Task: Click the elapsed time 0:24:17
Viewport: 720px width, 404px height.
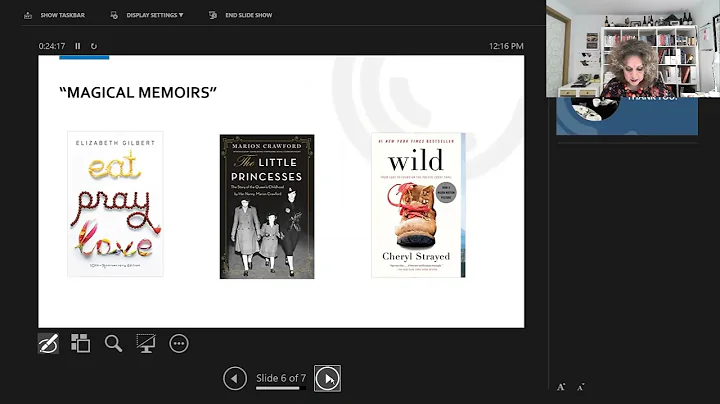Action: point(52,46)
